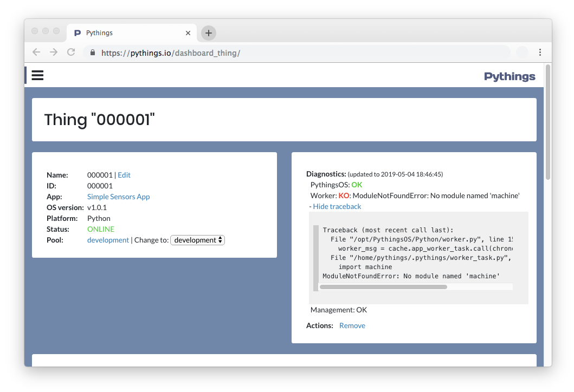Click the ONLINE status text

click(x=101, y=229)
